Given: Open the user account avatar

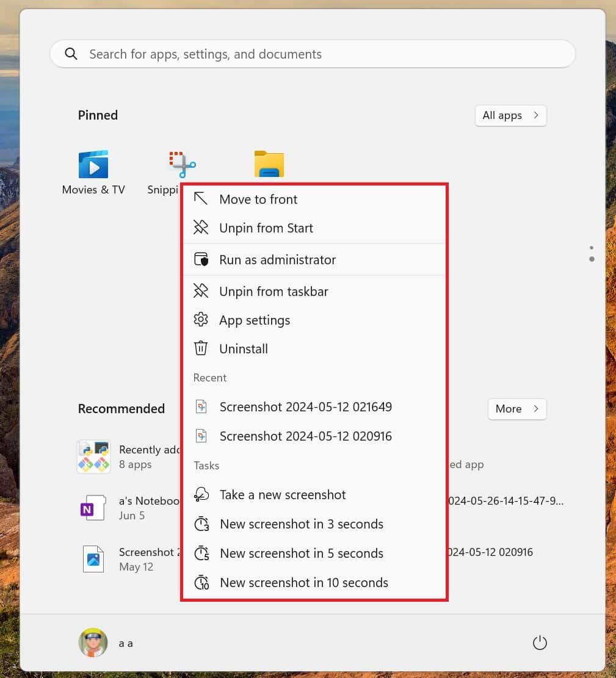Looking at the screenshot, I should coord(92,642).
